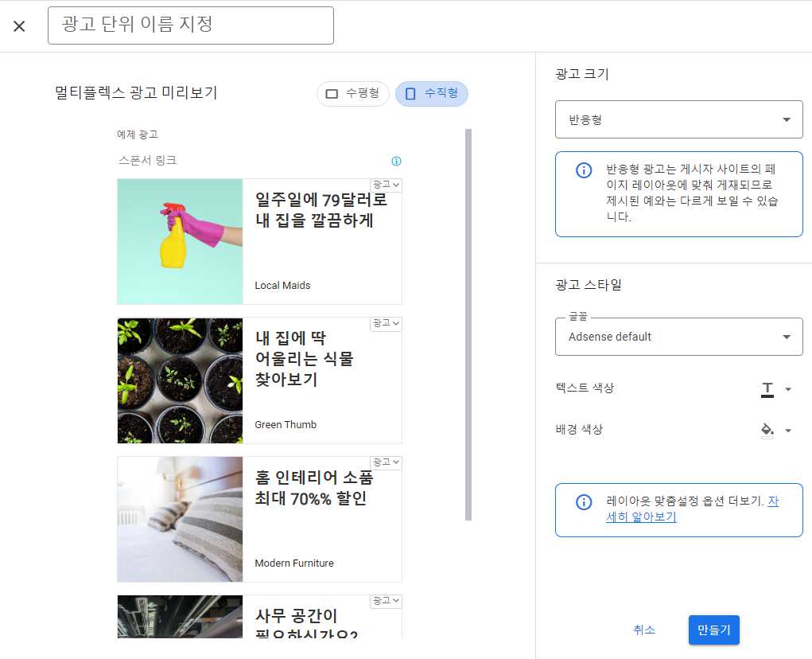Select the 수직형 vertical layout toggle
Screen dimensions: 812x659
point(431,94)
